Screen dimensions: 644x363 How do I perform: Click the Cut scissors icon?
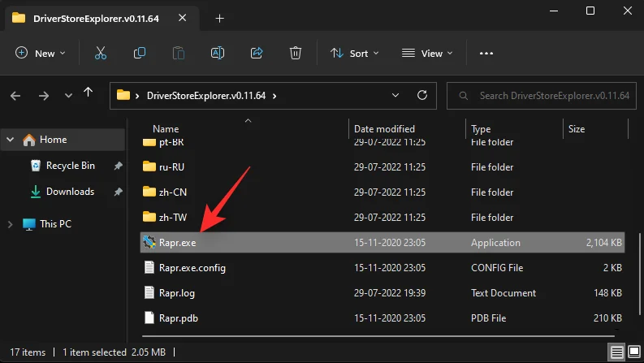(101, 53)
